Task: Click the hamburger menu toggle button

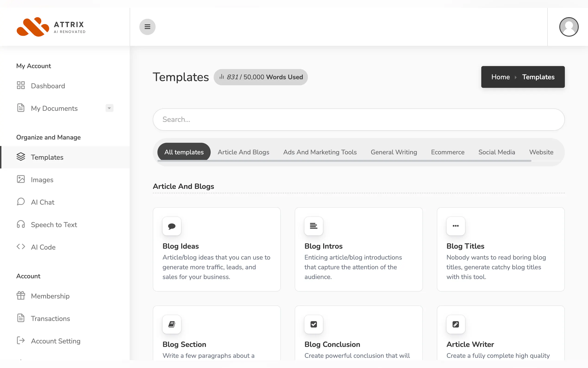Action: pyautogui.click(x=147, y=27)
